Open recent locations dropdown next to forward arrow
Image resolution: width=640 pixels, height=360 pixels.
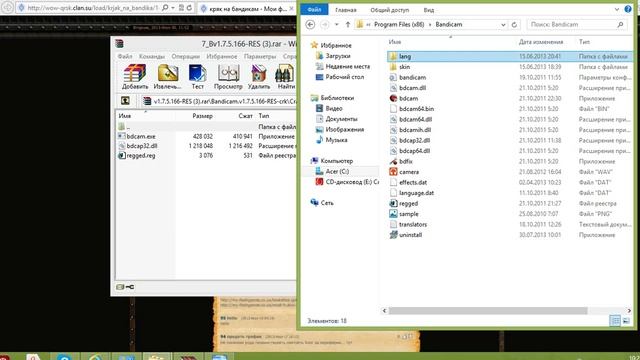(x=336, y=24)
